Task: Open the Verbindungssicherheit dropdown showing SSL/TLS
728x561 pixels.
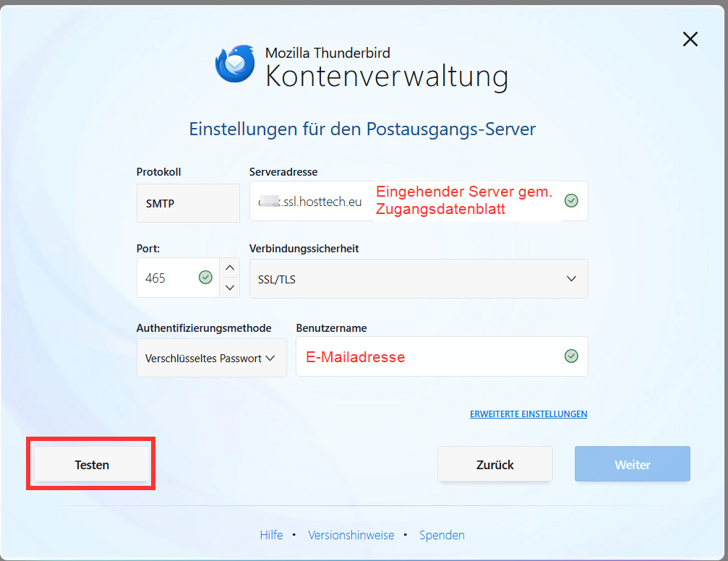Action: (x=418, y=278)
